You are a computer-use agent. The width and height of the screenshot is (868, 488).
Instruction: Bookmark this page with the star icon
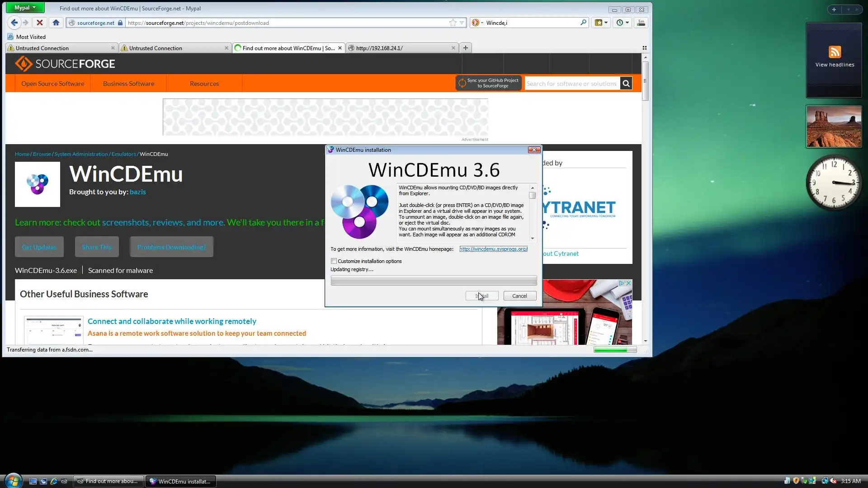(453, 23)
